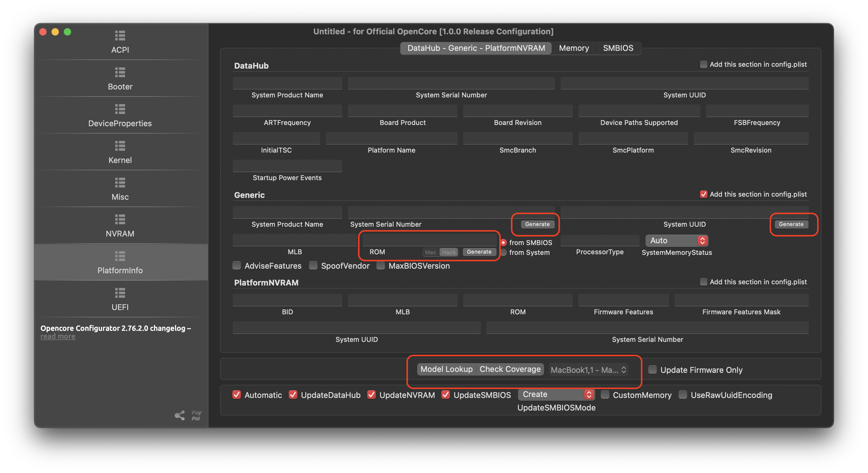Click the share icon in sidebar
Screen dimensions: 868x473
[180, 415]
